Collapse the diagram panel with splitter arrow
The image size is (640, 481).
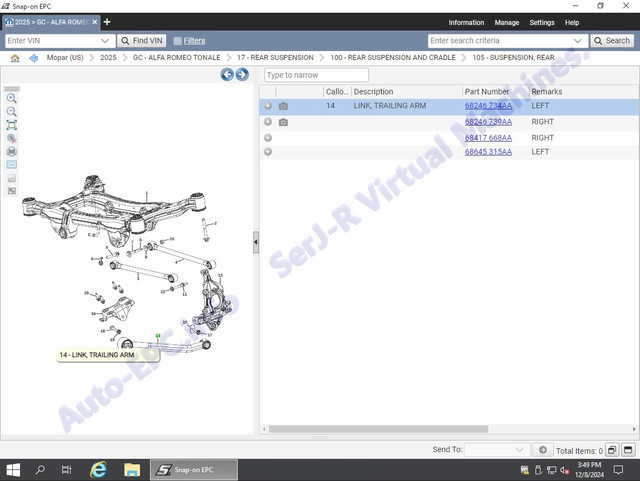[256, 242]
